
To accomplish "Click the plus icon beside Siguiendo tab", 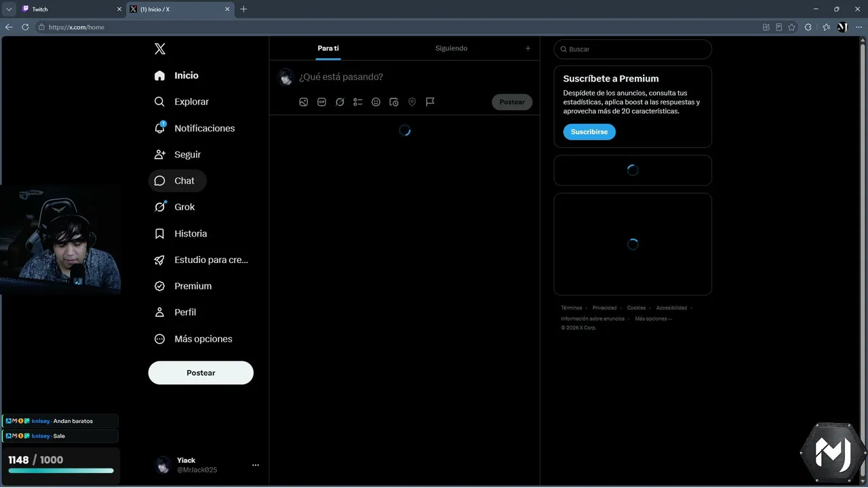I will click(x=528, y=48).
